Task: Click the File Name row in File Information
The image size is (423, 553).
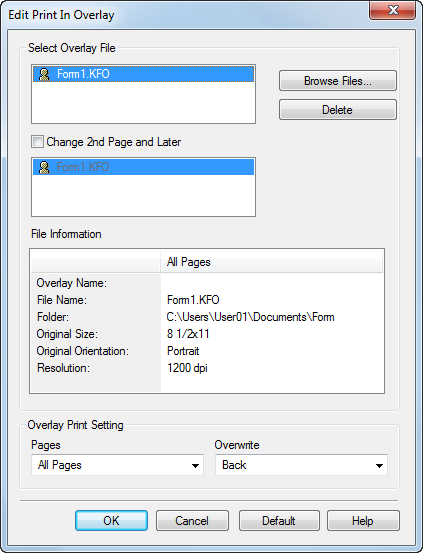Action: (x=207, y=300)
